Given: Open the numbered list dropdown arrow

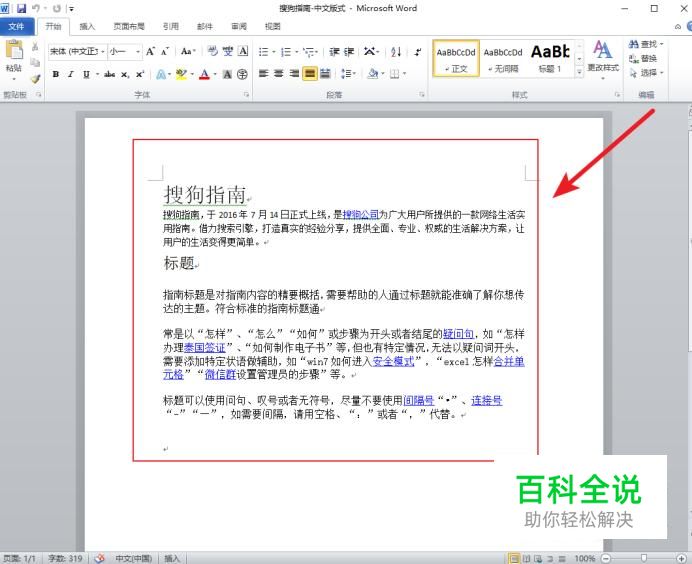Looking at the screenshot, I should (297, 52).
